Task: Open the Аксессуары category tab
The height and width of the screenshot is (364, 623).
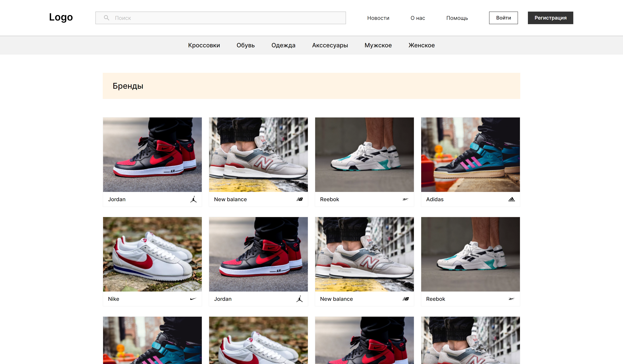Action: click(330, 45)
